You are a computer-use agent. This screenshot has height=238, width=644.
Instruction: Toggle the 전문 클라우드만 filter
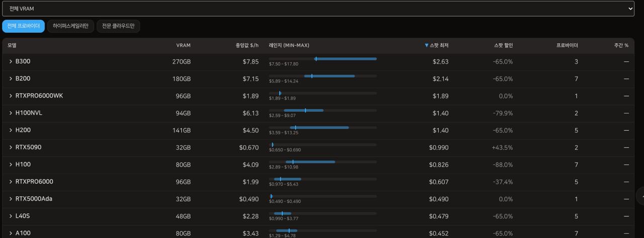[x=118, y=26]
